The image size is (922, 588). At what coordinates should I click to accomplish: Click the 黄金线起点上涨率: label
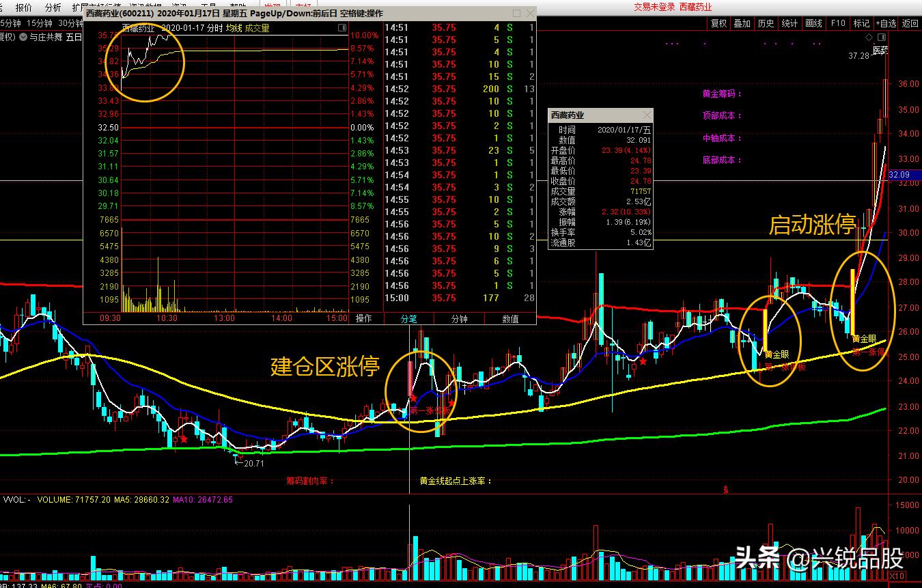point(456,481)
